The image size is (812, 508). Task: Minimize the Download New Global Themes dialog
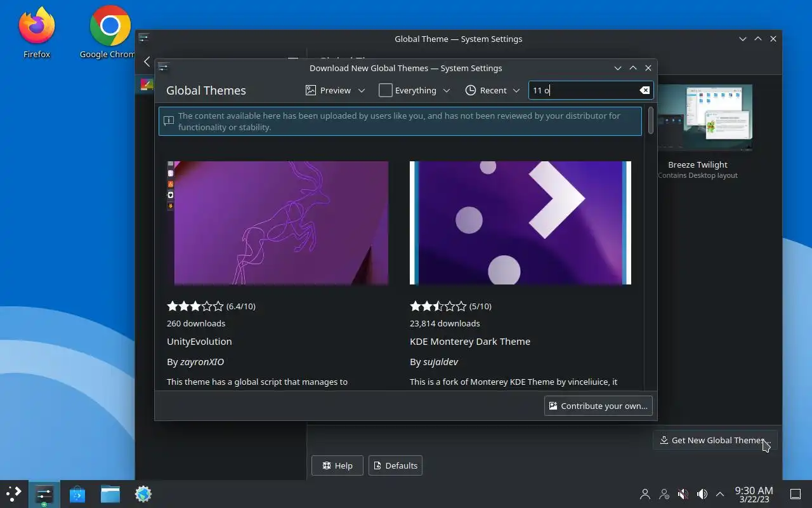618,68
